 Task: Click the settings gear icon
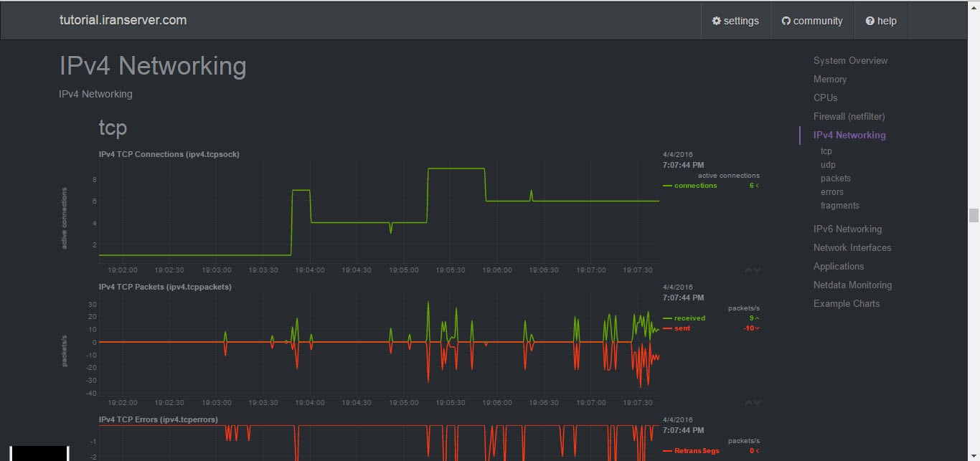point(716,21)
